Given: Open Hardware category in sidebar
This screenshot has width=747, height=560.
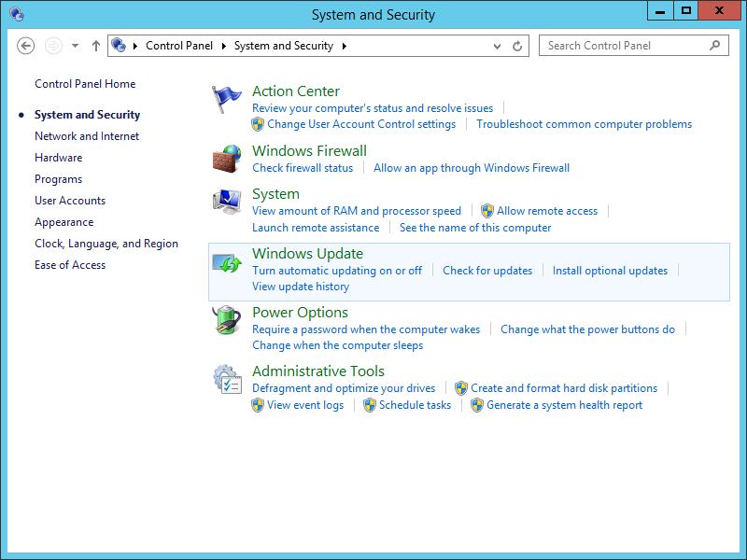Looking at the screenshot, I should coord(58,158).
